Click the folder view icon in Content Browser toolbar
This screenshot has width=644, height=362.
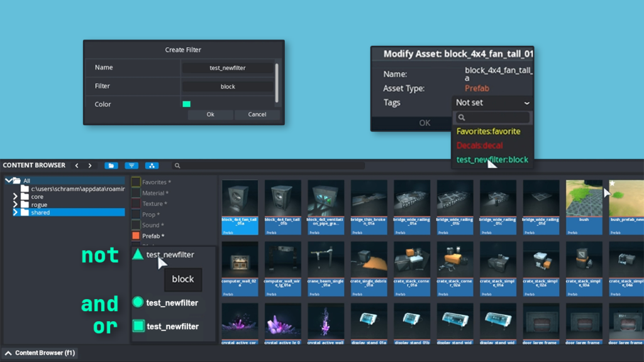coord(111,166)
